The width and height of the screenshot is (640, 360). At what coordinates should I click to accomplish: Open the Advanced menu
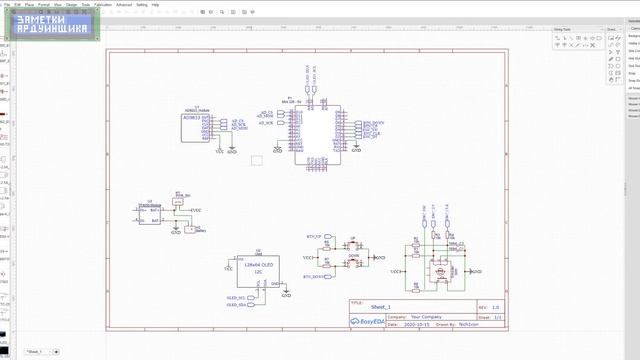pos(124,5)
